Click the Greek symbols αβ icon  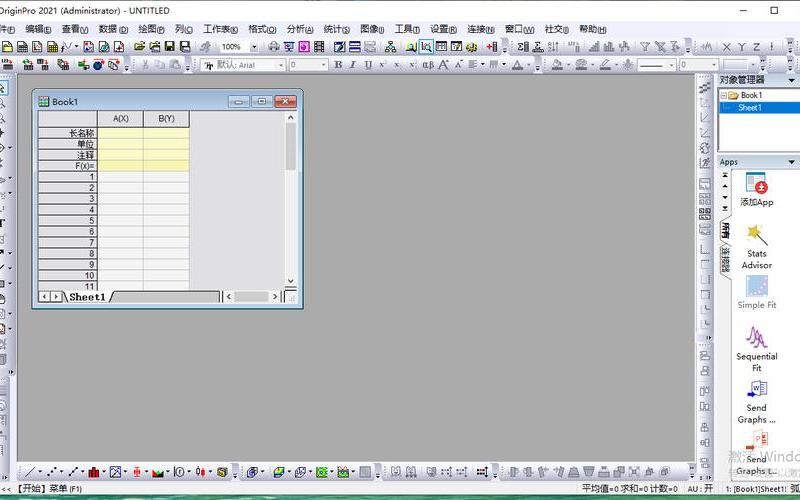(x=428, y=65)
